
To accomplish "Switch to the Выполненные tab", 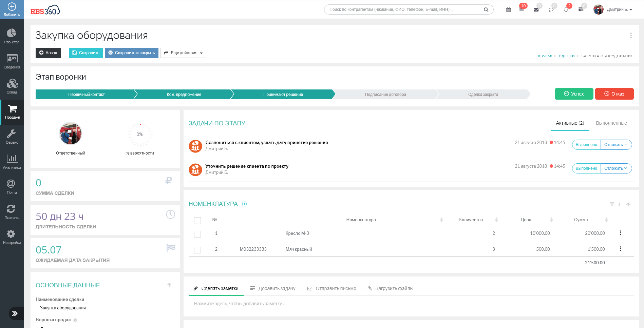I will coord(611,123).
